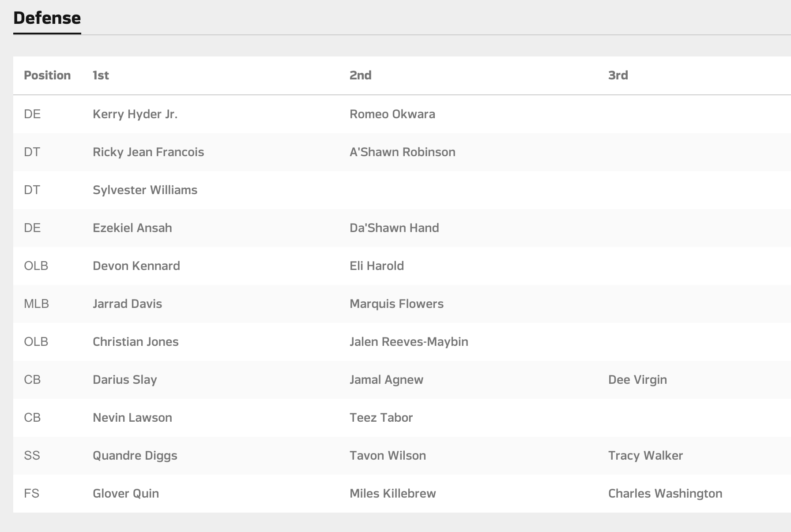
Task: Click player link Kerry Hyder Jr.
Action: coord(135,114)
